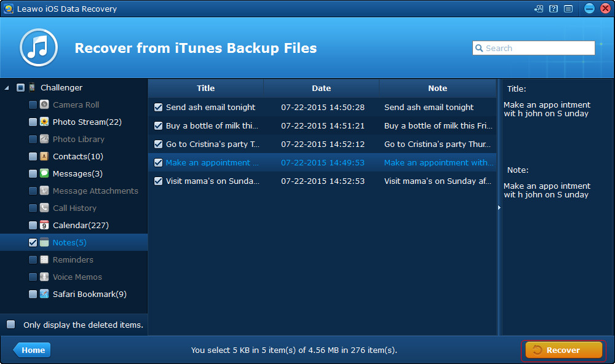Uncheck the 'Visit mama's on Sunday' note
Screen dimensions: 615x364
point(159,181)
